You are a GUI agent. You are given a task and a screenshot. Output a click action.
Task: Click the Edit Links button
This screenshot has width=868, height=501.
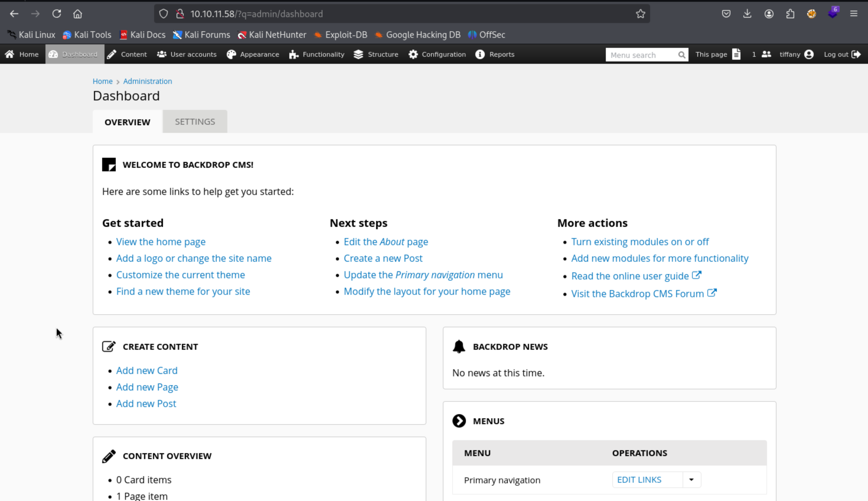coord(639,480)
